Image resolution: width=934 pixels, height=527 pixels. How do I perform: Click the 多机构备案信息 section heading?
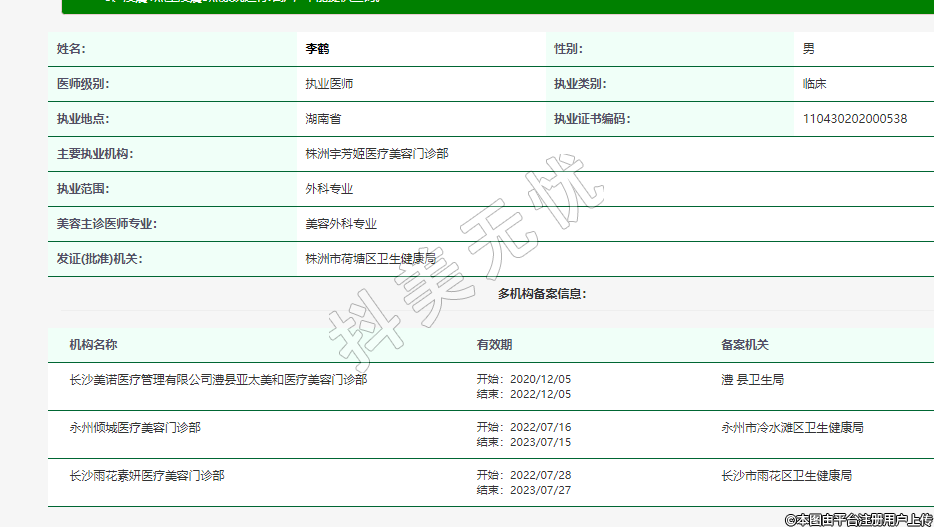[542, 294]
